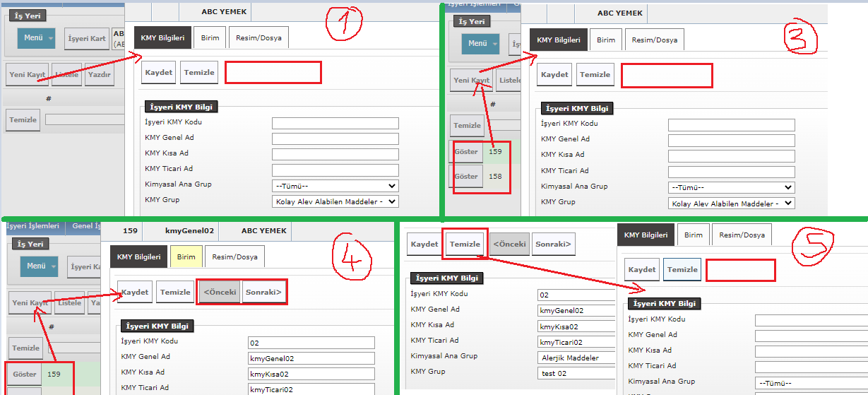This screenshot has width=868, height=395.
Task: Expand Kimyasal Ana Grup dropdown in top-left panel
Action: (335, 187)
